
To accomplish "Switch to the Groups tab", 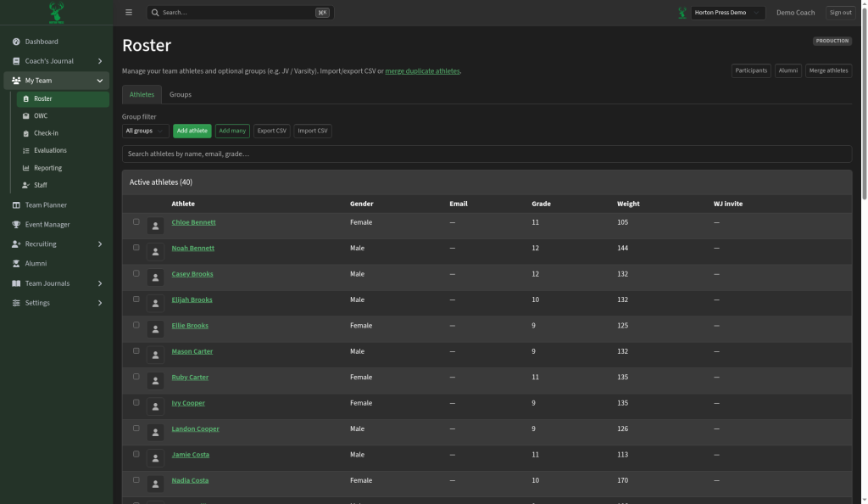I will pos(181,95).
